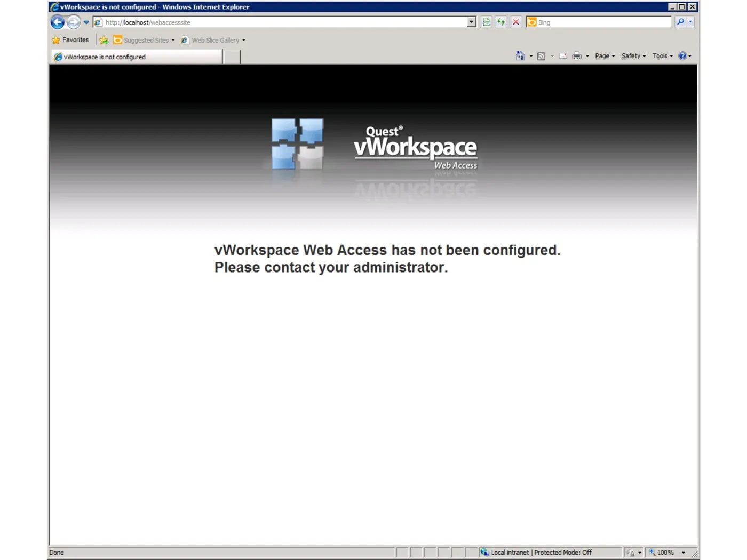This screenshot has height=560, width=747.
Task: Click the Forward navigation arrow button
Action: [x=74, y=22]
